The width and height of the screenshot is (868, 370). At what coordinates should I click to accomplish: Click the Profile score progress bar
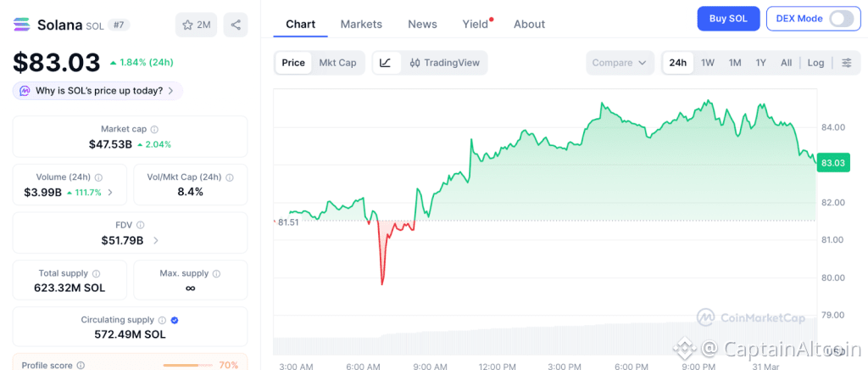186,365
